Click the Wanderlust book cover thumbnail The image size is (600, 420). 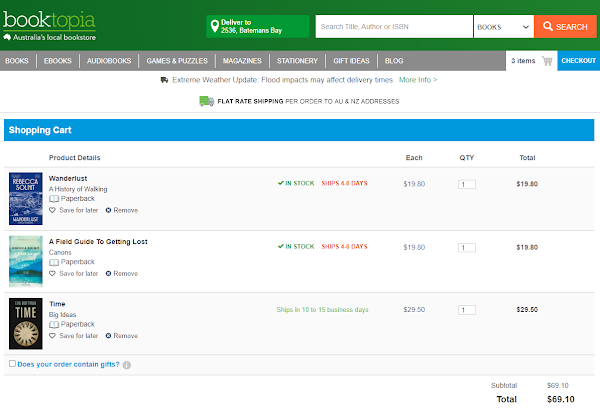(x=26, y=199)
